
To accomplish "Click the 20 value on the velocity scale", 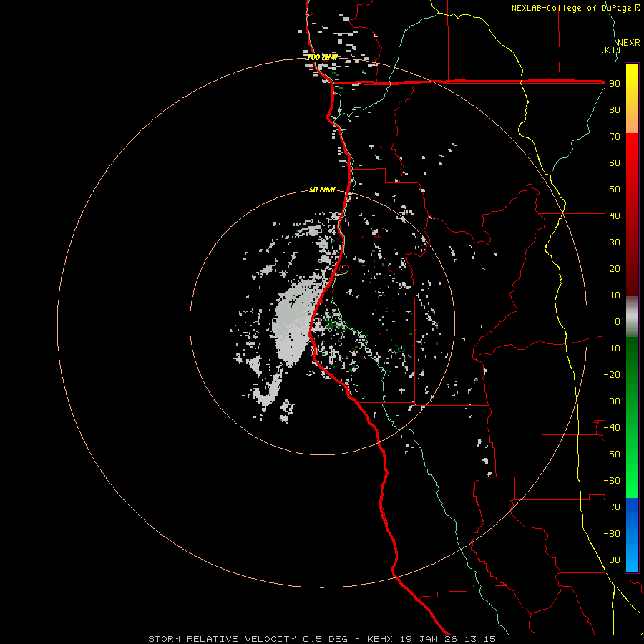I will coord(615,268).
